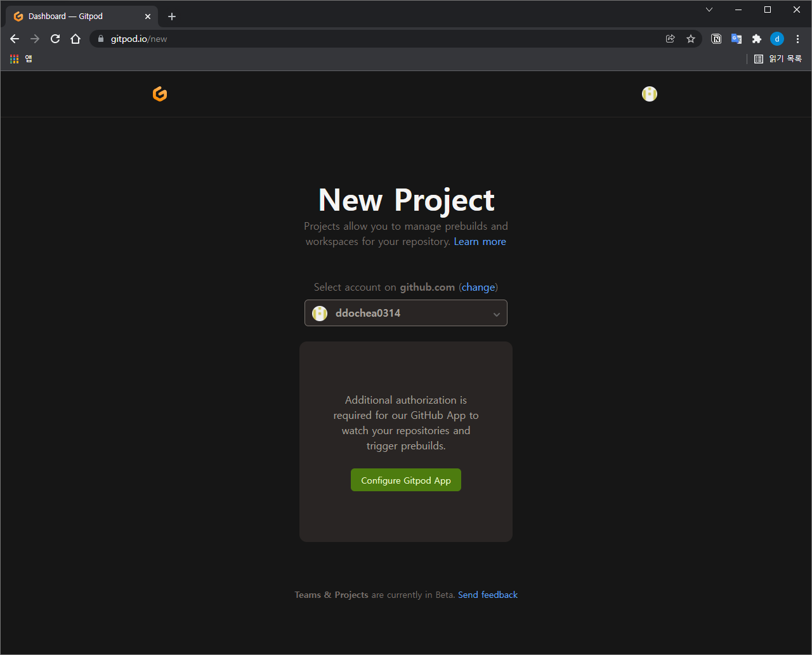Share this page using the share icon
This screenshot has height=655, width=812.
670,39
